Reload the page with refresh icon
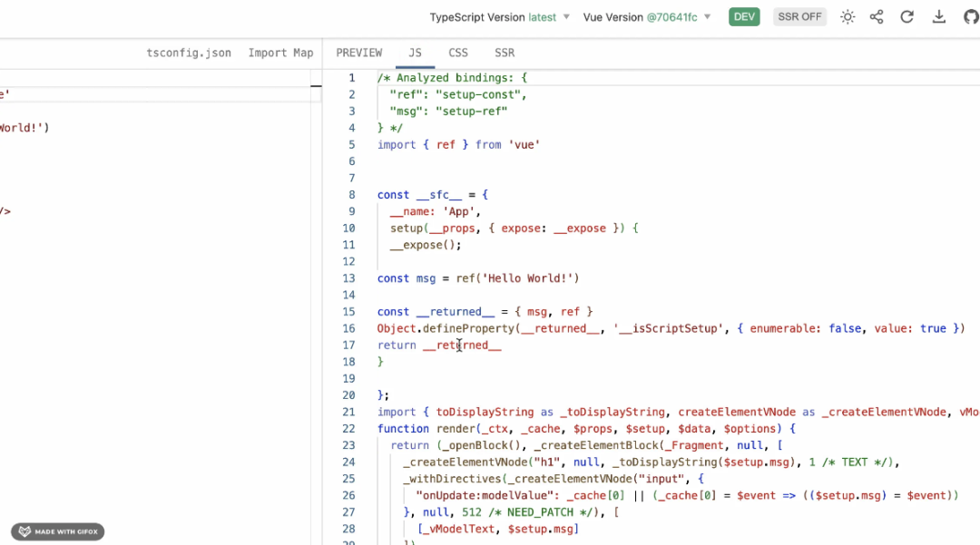 (906, 17)
